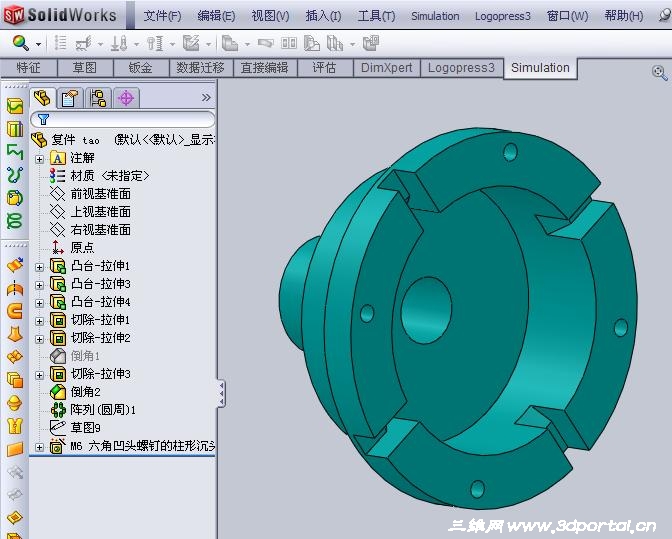Expand the 切除-拉伸2 feature
This screenshot has height=539, width=672.
pyautogui.click(x=39, y=339)
